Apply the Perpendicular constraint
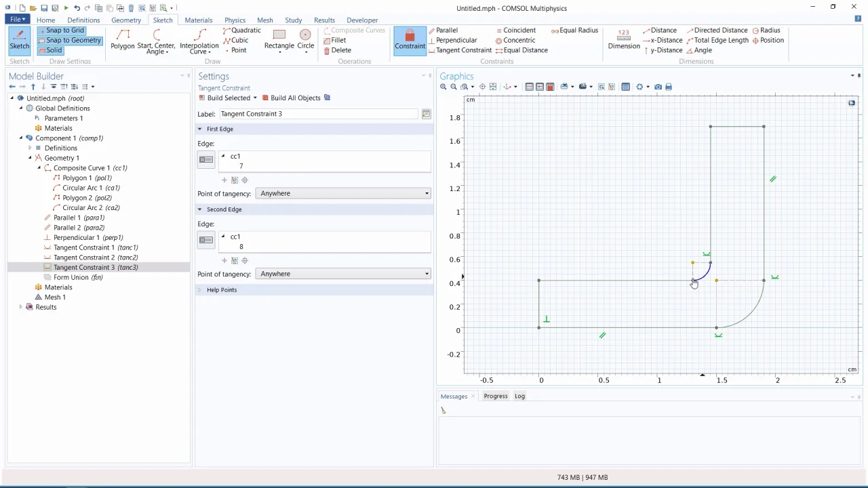This screenshot has width=868, height=488. point(453,40)
